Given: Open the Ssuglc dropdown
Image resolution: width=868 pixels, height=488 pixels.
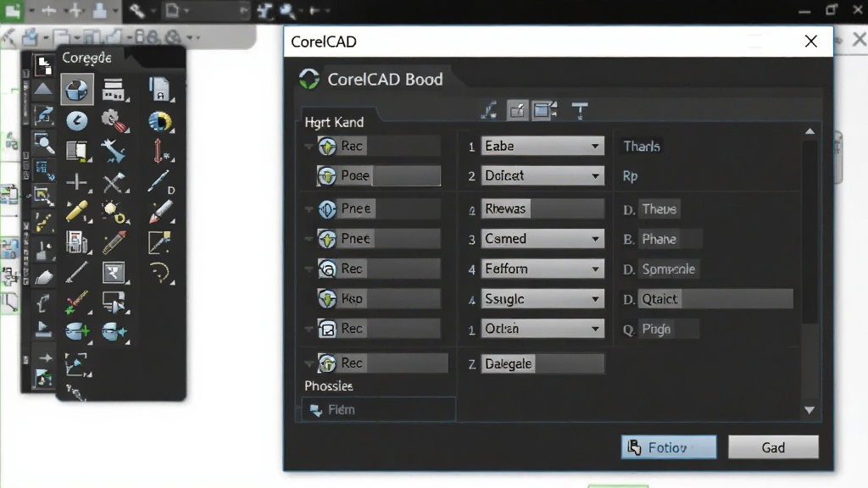Looking at the screenshot, I should point(542,299).
